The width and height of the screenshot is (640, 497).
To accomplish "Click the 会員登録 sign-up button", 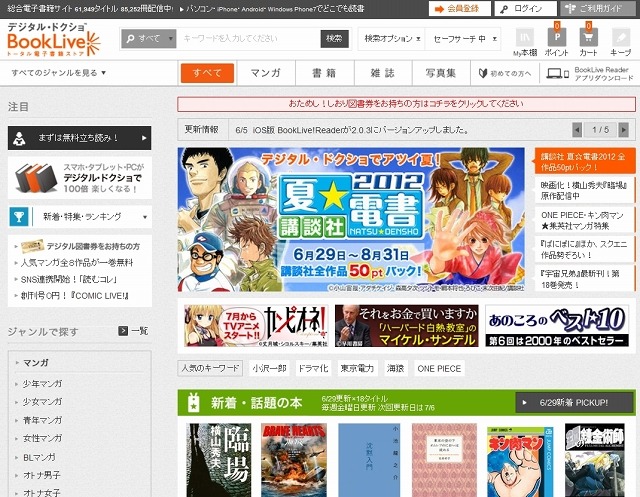I will [460, 9].
